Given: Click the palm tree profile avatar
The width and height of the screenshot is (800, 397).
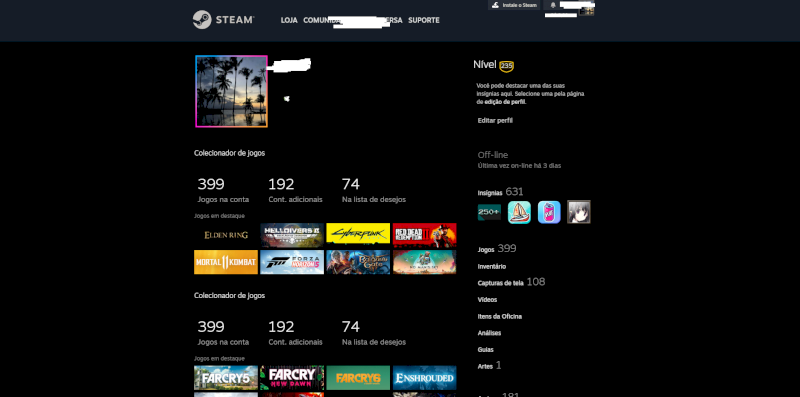Looking at the screenshot, I should [231, 91].
